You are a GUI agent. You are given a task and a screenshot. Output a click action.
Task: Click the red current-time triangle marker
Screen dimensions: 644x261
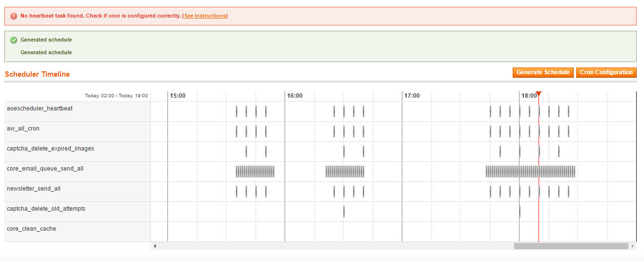(539, 94)
